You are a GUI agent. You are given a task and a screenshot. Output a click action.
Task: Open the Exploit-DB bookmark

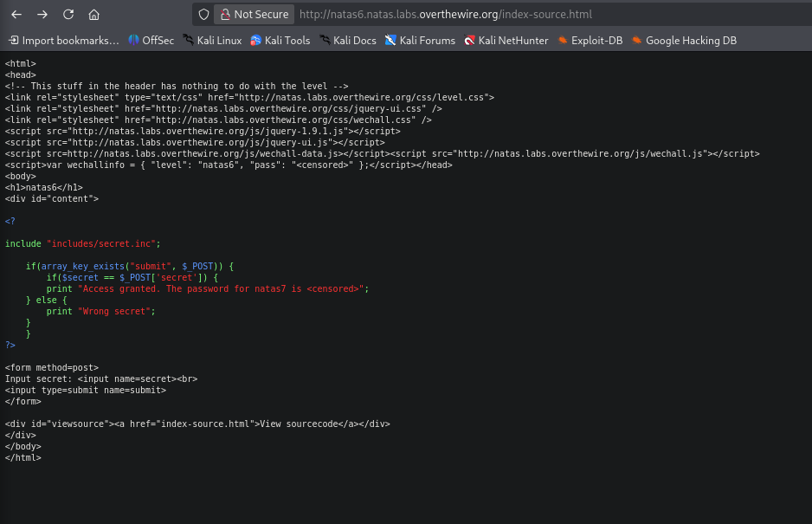(x=590, y=41)
